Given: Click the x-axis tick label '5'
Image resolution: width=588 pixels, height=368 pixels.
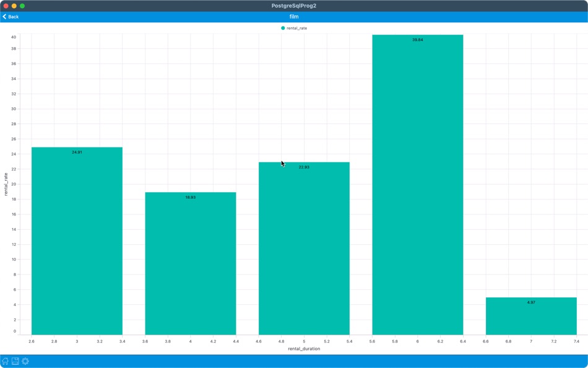Looking at the screenshot, I should pyautogui.click(x=304, y=341).
